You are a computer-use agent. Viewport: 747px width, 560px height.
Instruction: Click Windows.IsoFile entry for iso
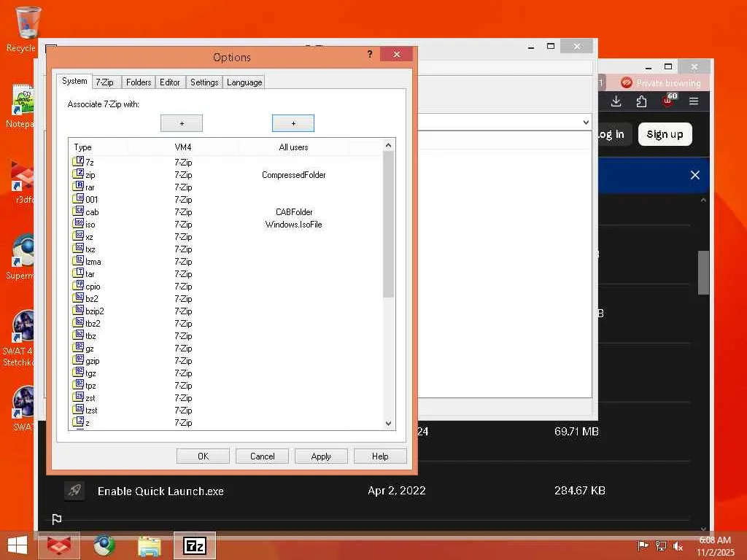pyautogui.click(x=293, y=225)
